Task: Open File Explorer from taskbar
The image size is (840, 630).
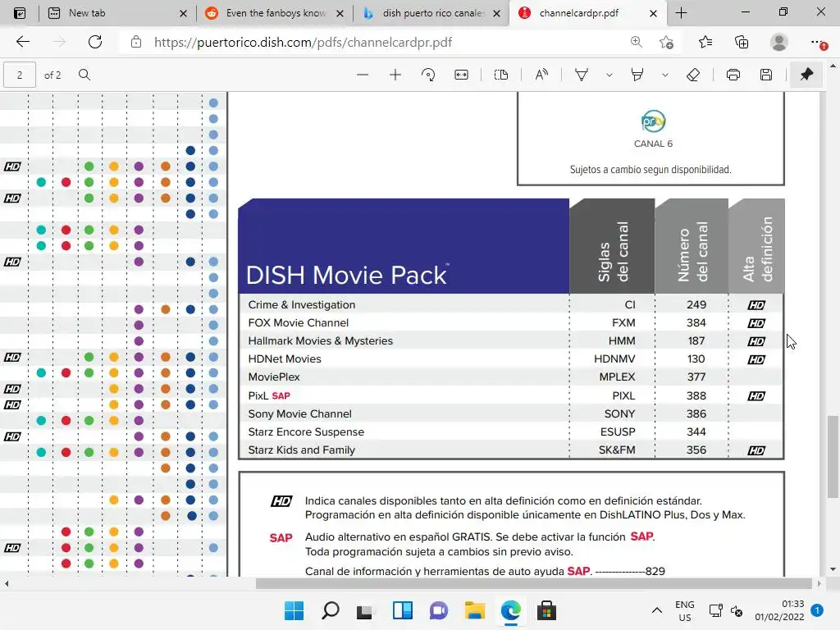Action: (475, 610)
